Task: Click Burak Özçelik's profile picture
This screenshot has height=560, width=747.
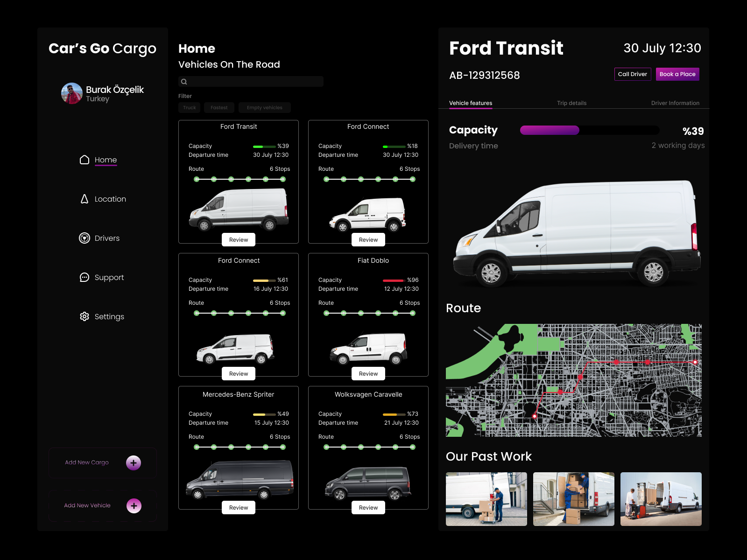Action: [x=71, y=93]
